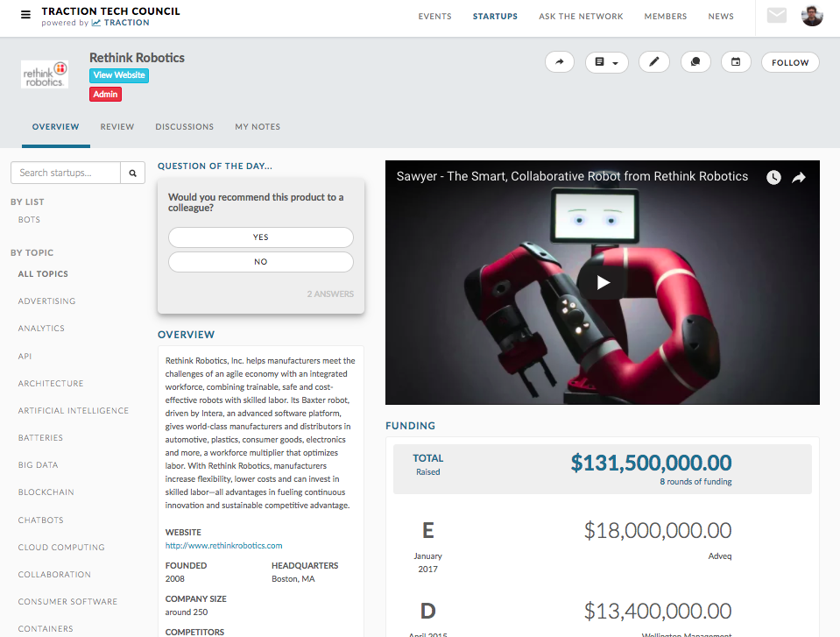Open the Startups nav item
The width and height of the screenshot is (840, 637).
pyautogui.click(x=495, y=17)
